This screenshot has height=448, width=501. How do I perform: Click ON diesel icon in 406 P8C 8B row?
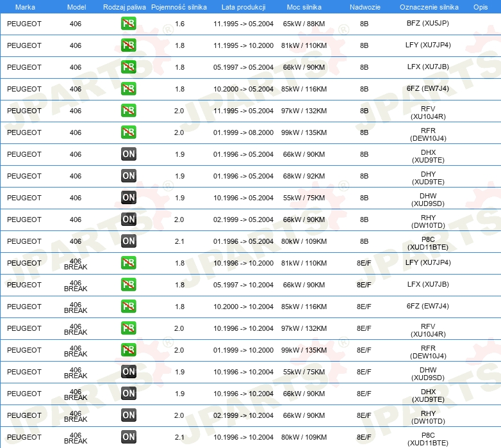128,241
